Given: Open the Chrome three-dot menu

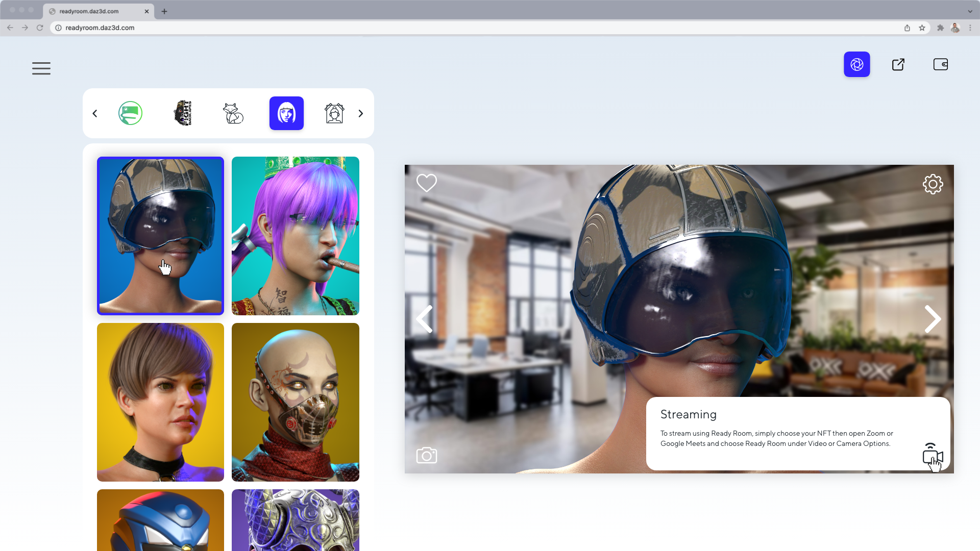Looking at the screenshot, I should click(970, 28).
